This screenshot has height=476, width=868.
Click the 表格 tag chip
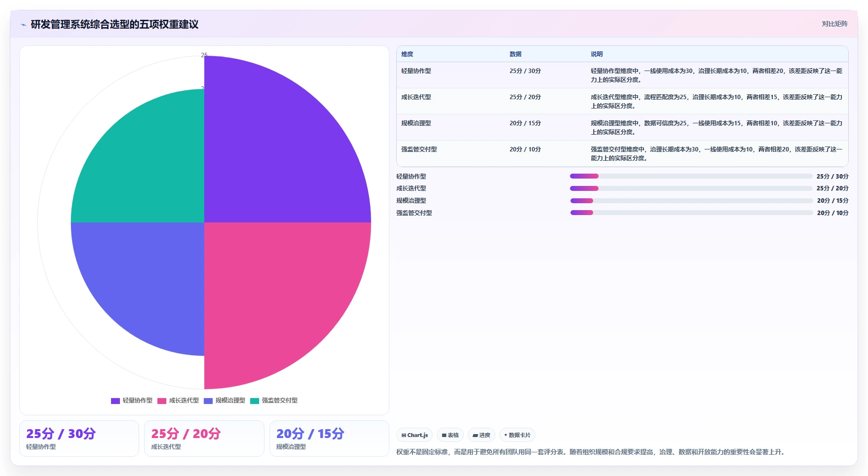click(x=450, y=435)
